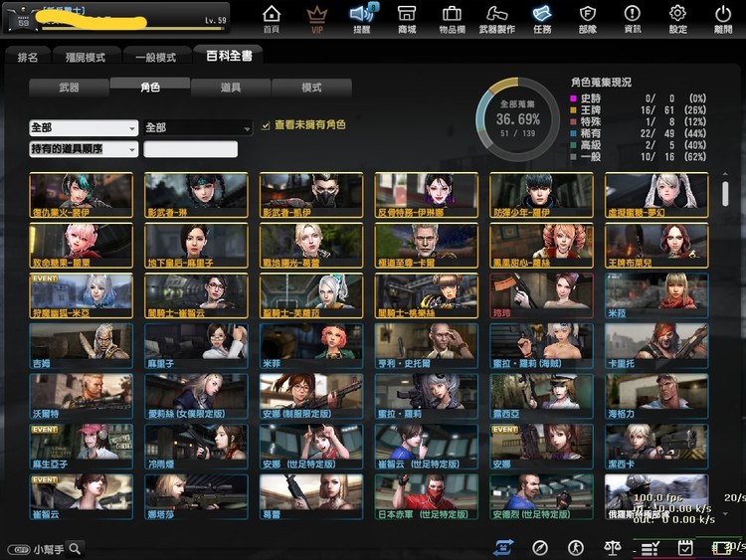The width and height of the screenshot is (746, 560).
Task: Click the 史詩 magenta legend swatch
Action: click(x=573, y=98)
